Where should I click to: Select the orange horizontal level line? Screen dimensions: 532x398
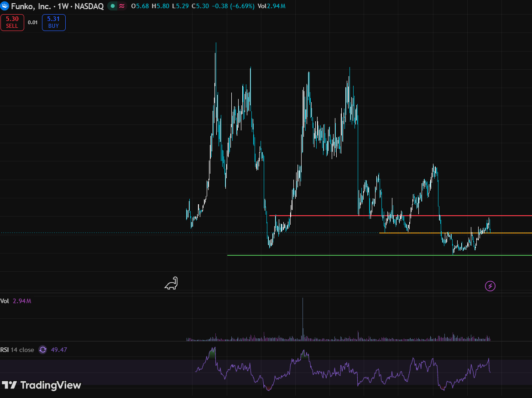[455, 233]
